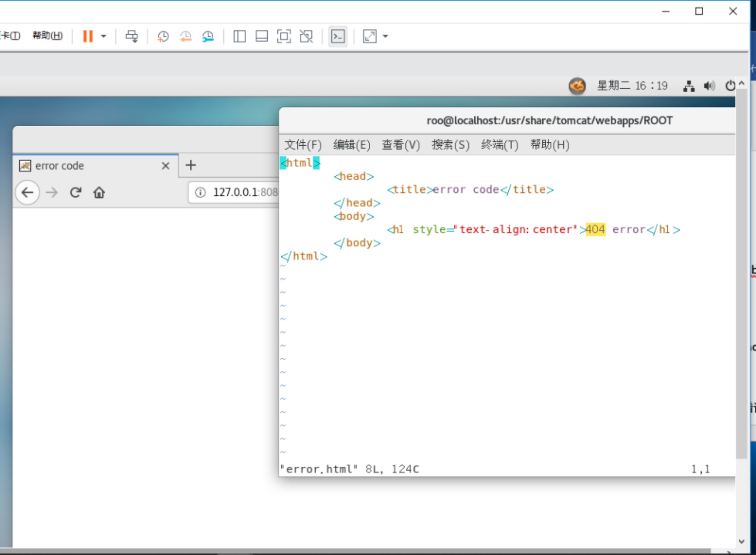Revert to snapshot using clock-arrow icon
The width and height of the screenshot is (756, 555).
pos(186,36)
